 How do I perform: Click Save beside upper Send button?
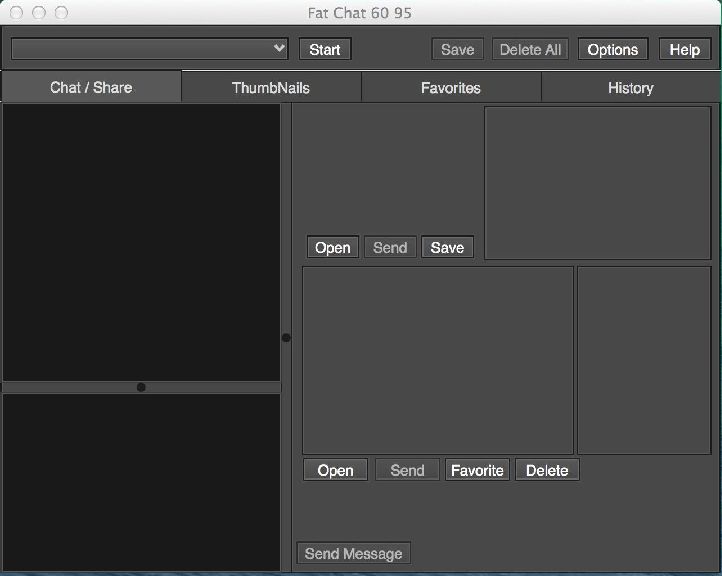pyautogui.click(x=447, y=247)
